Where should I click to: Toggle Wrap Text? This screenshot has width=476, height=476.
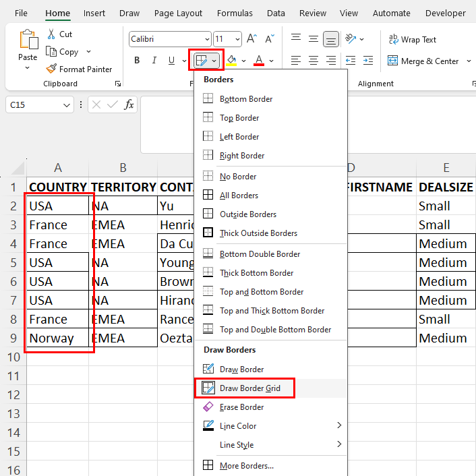pyautogui.click(x=412, y=40)
